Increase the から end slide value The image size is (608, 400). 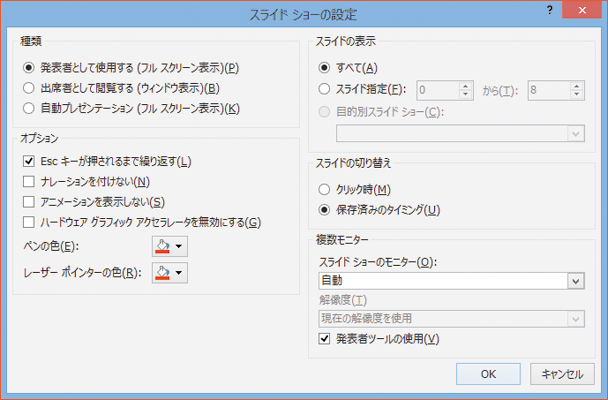577,86
